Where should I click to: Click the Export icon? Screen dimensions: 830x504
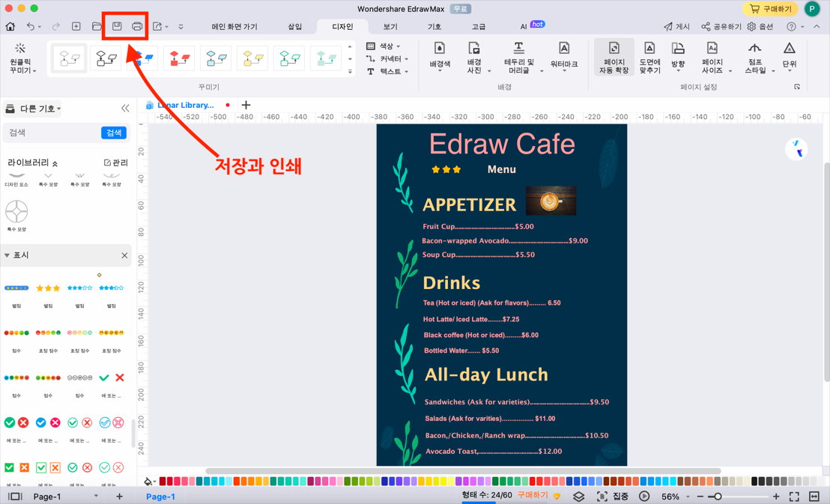coord(157,26)
